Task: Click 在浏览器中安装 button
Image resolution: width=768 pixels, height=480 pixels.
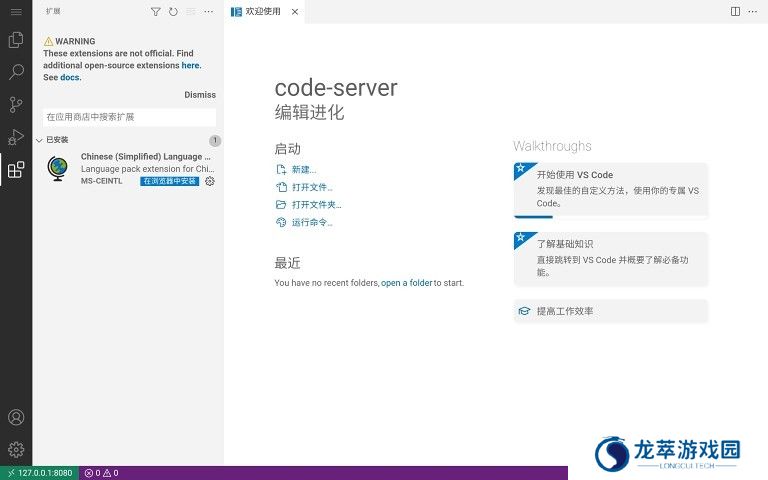Action: click(169, 181)
